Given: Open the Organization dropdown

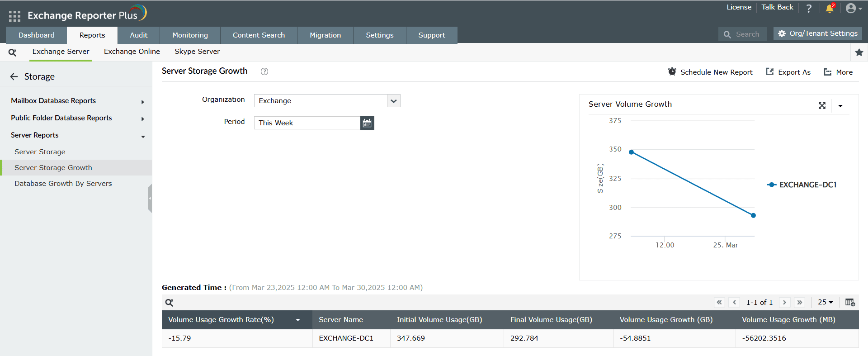Looking at the screenshot, I should click(x=327, y=100).
